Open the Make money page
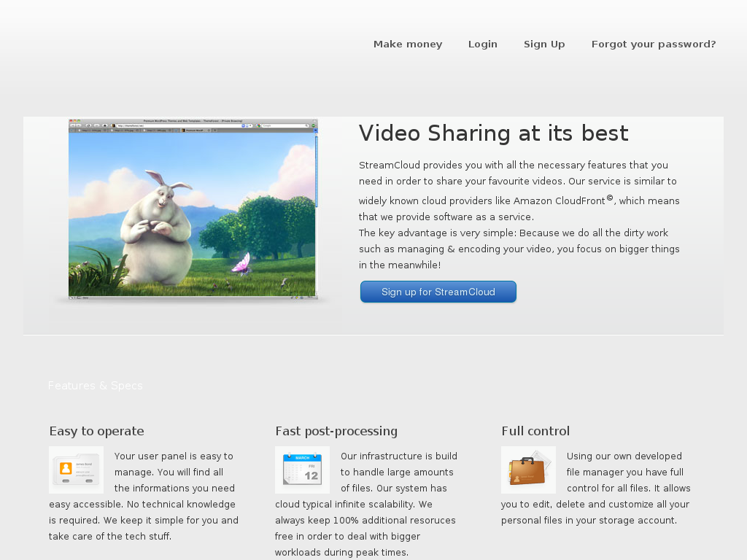This screenshot has width=747, height=560. click(408, 44)
